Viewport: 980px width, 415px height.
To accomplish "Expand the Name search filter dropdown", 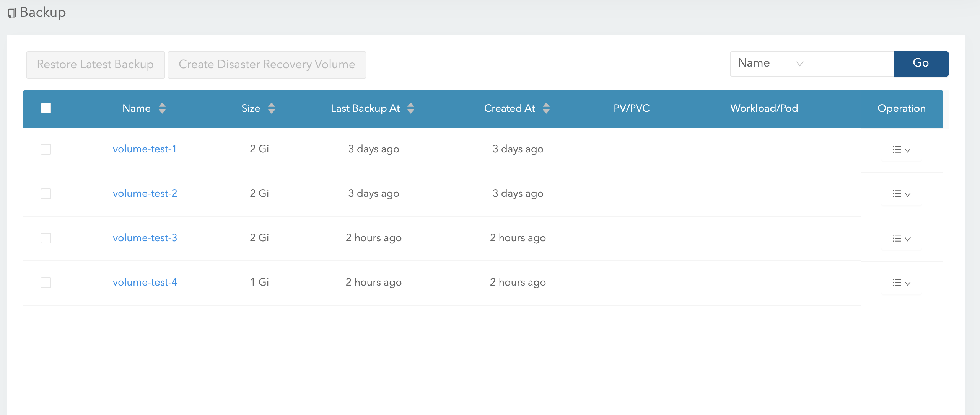I will pos(770,64).
